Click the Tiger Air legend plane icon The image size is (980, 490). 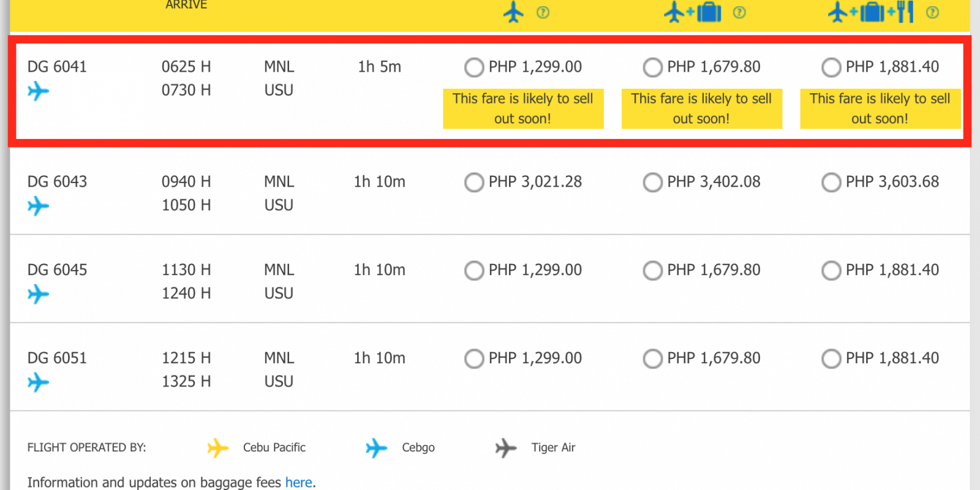pos(506,448)
